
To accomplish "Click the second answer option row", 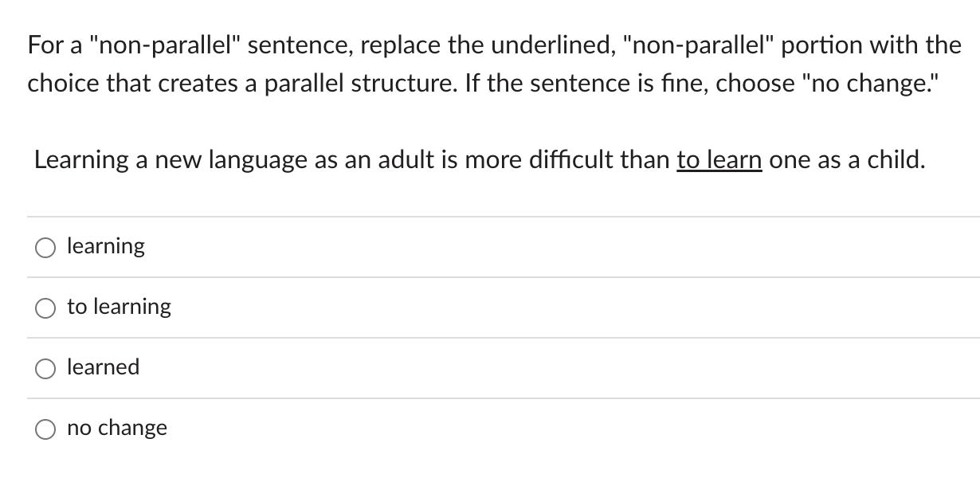I will [319, 307].
